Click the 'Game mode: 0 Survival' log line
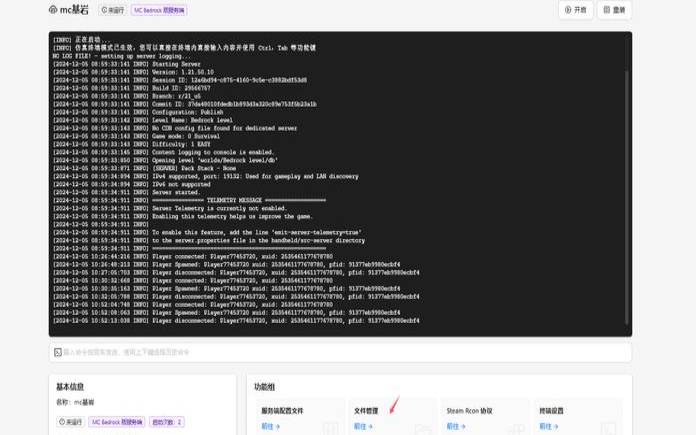 pos(136,136)
